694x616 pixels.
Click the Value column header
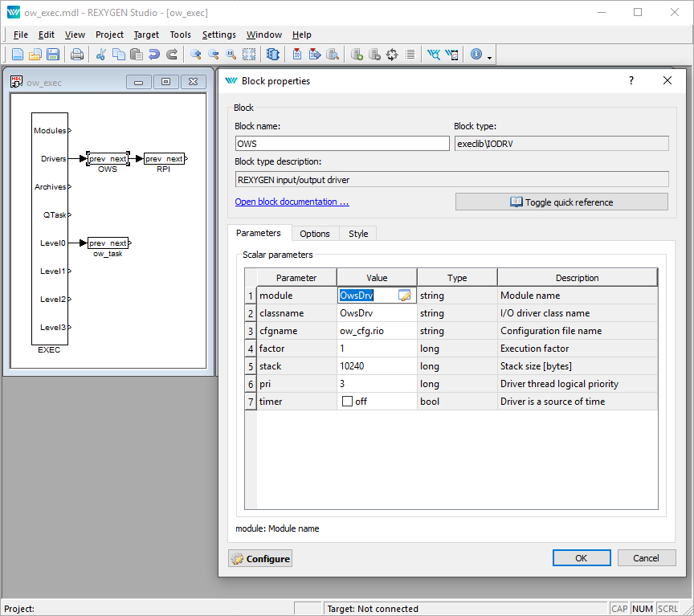(377, 277)
